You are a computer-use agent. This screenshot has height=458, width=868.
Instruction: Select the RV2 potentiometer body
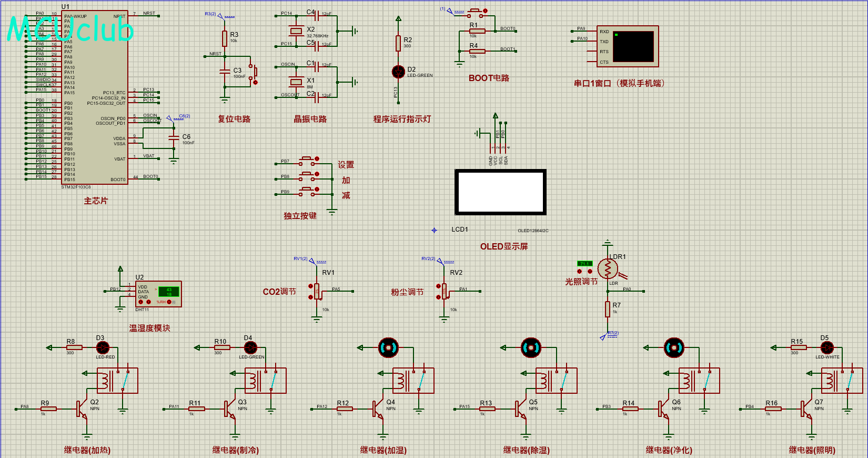(x=445, y=291)
